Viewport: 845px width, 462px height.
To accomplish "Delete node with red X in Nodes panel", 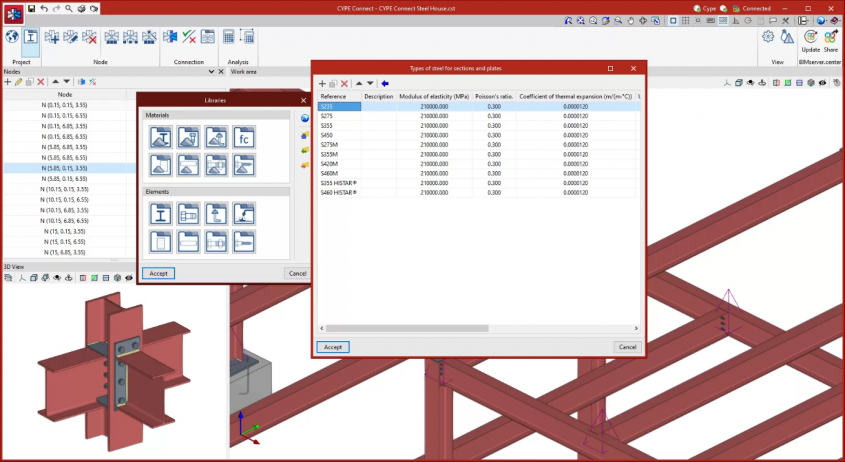I will [x=40, y=82].
